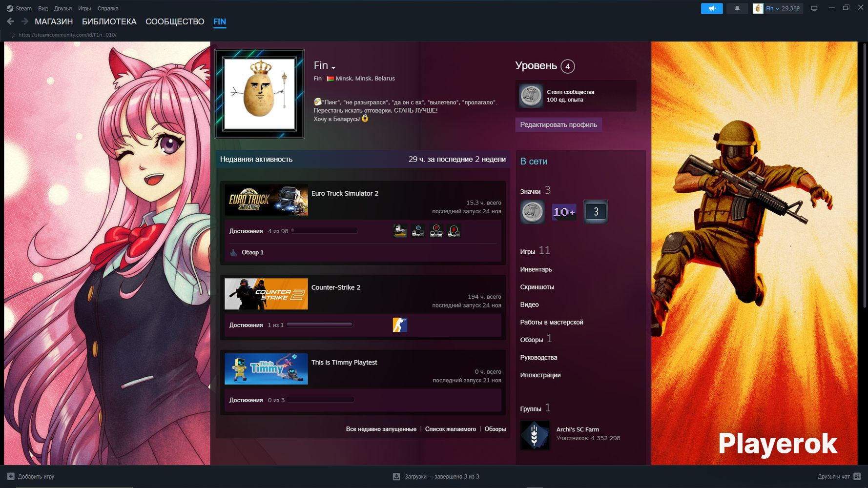Click the potato king profile avatar

point(259,94)
